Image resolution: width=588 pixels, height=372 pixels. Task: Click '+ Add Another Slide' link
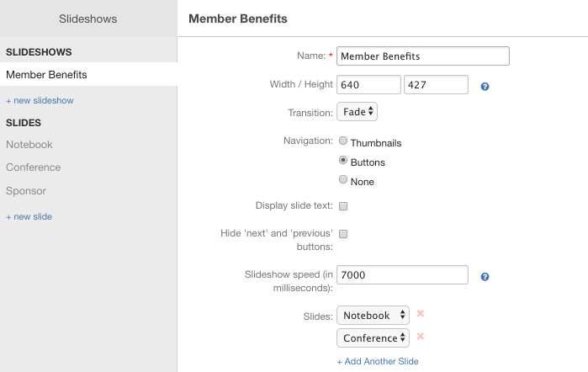(378, 362)
